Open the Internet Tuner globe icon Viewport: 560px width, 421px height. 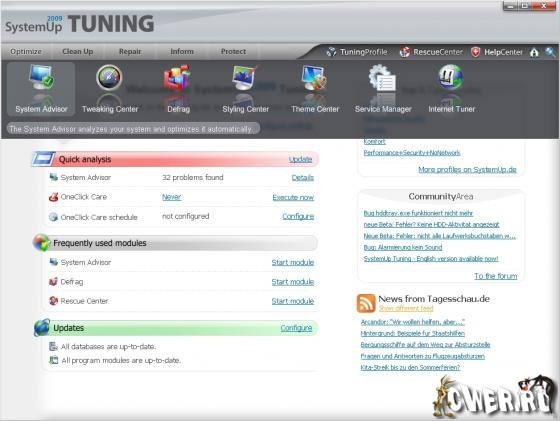(x=451, y=77)
